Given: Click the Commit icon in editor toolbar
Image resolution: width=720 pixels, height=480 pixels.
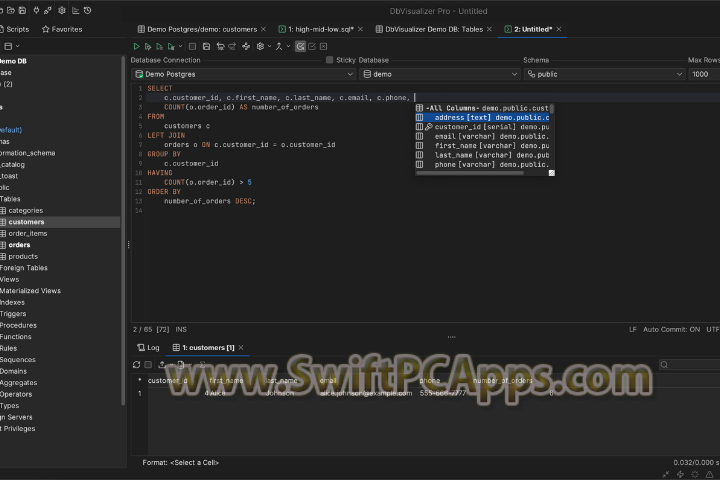Looking at the screenshot, I should (x=220, y=46).
